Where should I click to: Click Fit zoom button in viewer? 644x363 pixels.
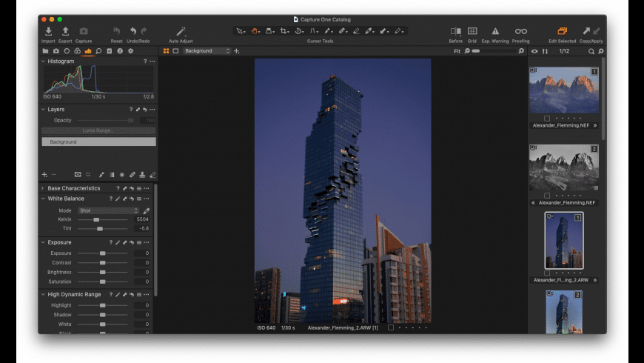457,51
